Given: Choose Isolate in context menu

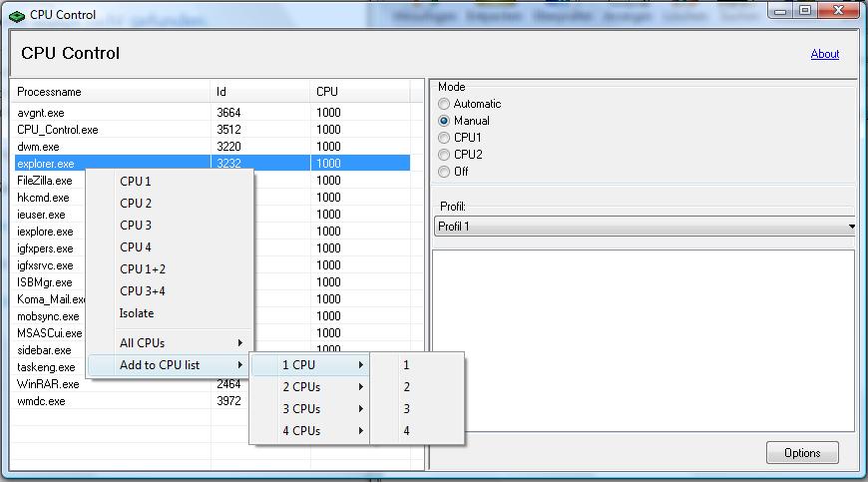Looking at the screenshot, I should (x=169, y=313).
